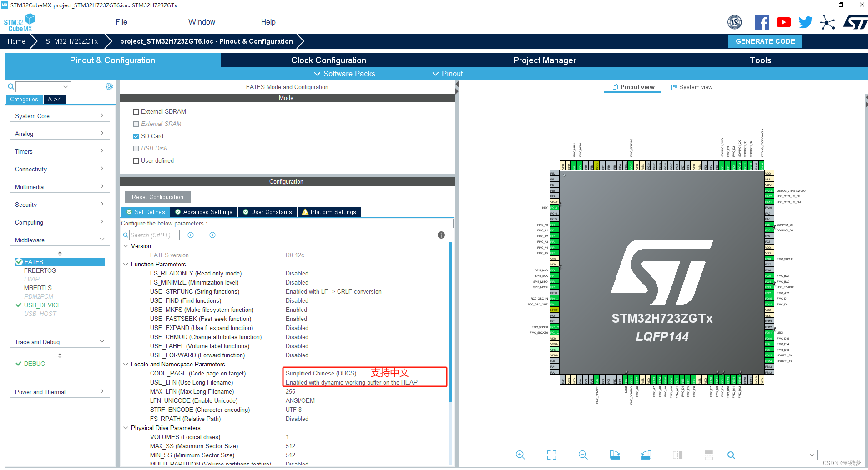This screenshot has width=868, height=470.
Task: Click the 10-year anniversary badge icon
Action: [x=735, y=22]
